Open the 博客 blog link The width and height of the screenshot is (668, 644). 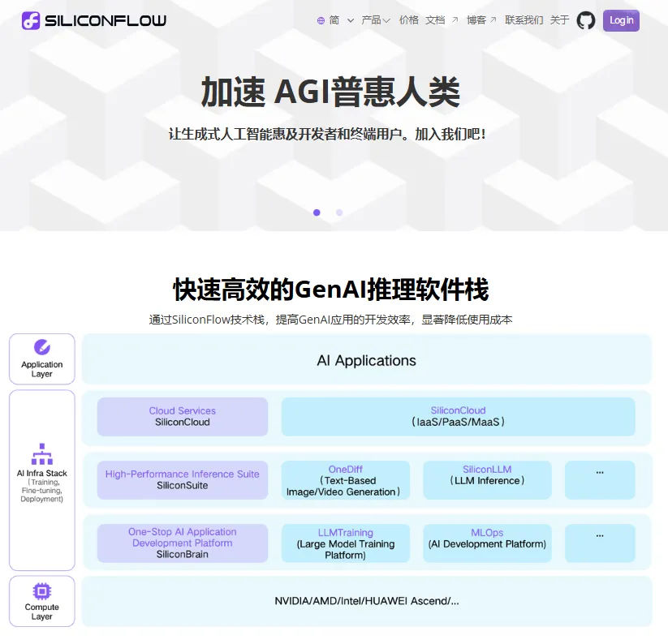tap(476, 20)
